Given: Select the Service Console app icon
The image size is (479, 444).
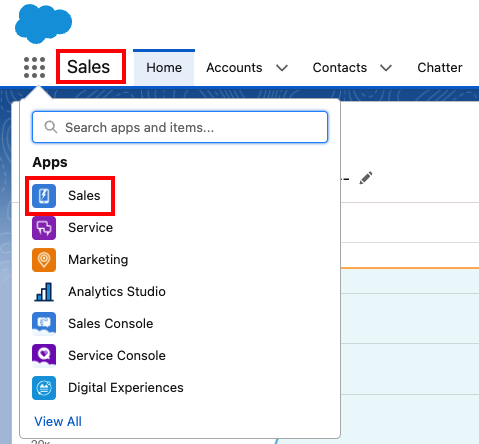Looking at the screenshot, I should tap(44, 356).
